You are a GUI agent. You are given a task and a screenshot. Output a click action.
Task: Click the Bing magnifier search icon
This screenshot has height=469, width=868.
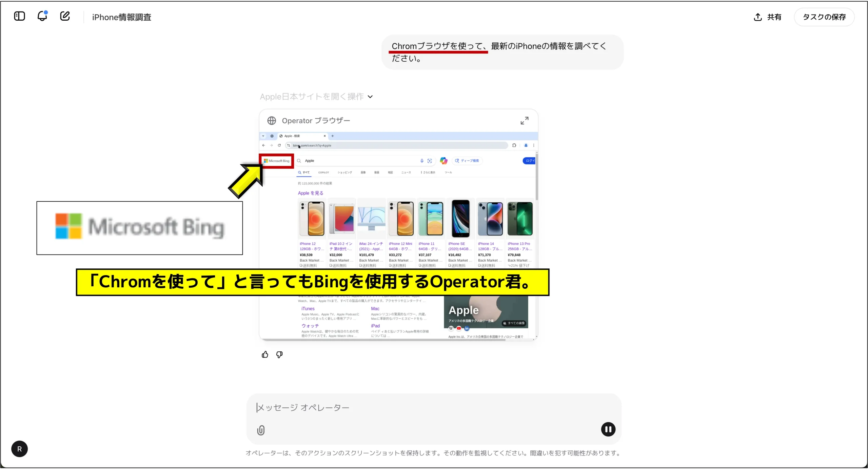(x=299, y=161)
